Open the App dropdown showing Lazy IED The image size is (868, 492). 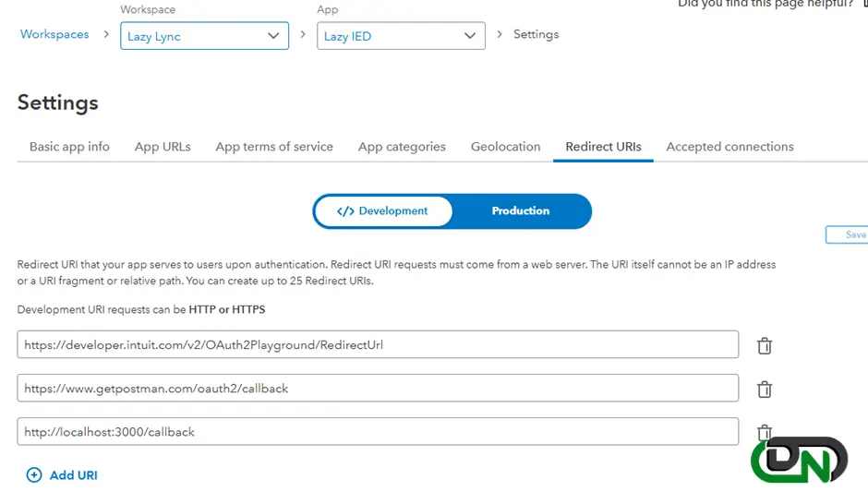tap(401, 36)
